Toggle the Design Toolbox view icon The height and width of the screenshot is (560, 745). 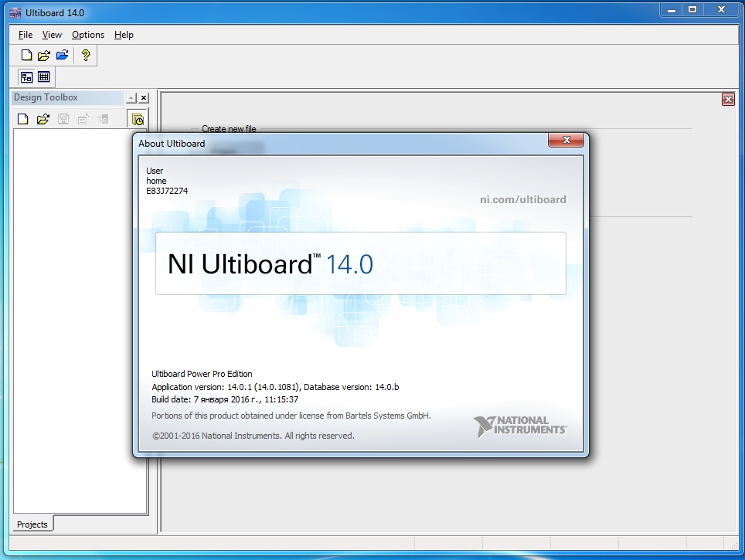pyautogui.click(x=27, y=77)
